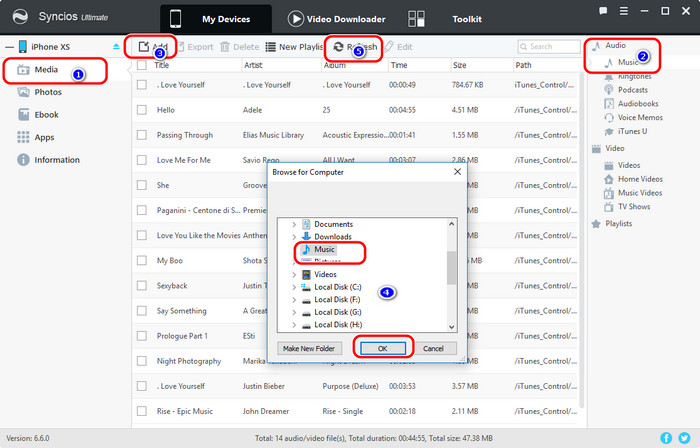Collapse the iPhone XS device tree
The width and height of the screenshot is (700, 448).
coord(9,47)
